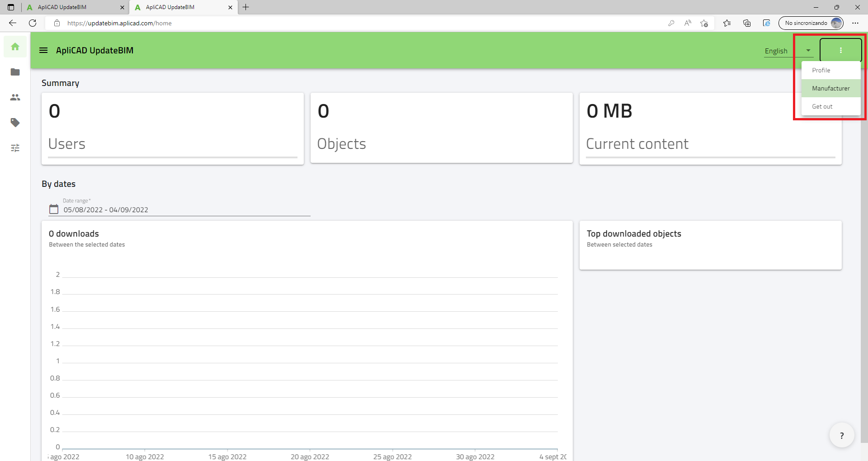Open the Users section via the people icon
Viewport: 868px width, 461px height.
15,97
